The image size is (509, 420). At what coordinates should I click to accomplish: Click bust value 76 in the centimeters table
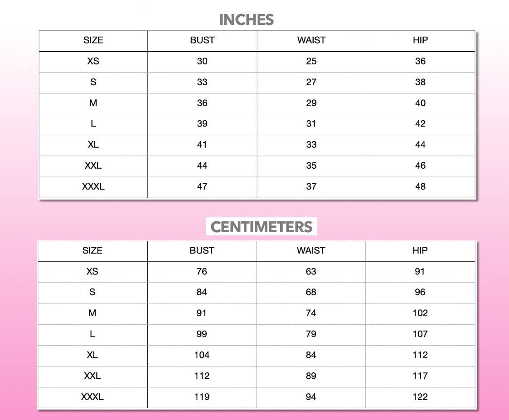tap(202, 272)
